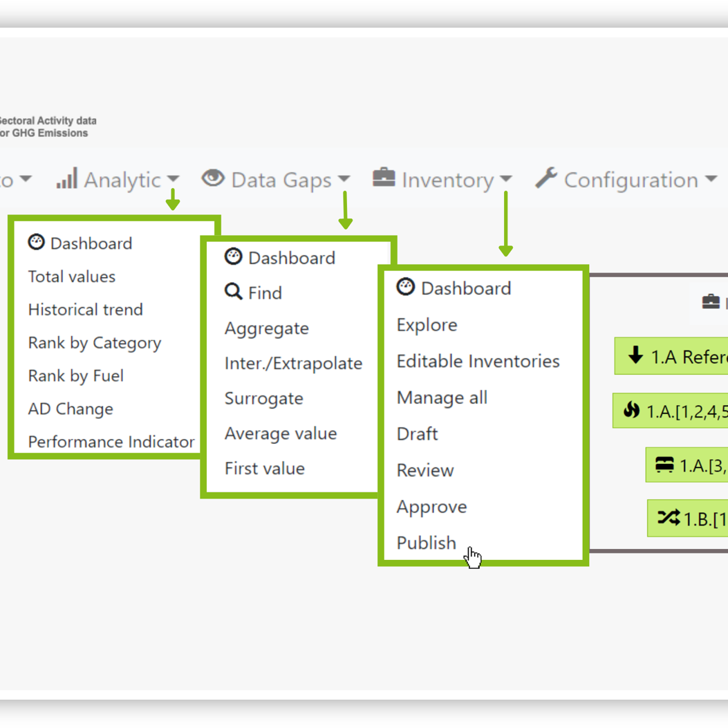This screenshot has height=728, width=728.
Task: Click the Analytic bar chart icon
Action: (67, 178)
